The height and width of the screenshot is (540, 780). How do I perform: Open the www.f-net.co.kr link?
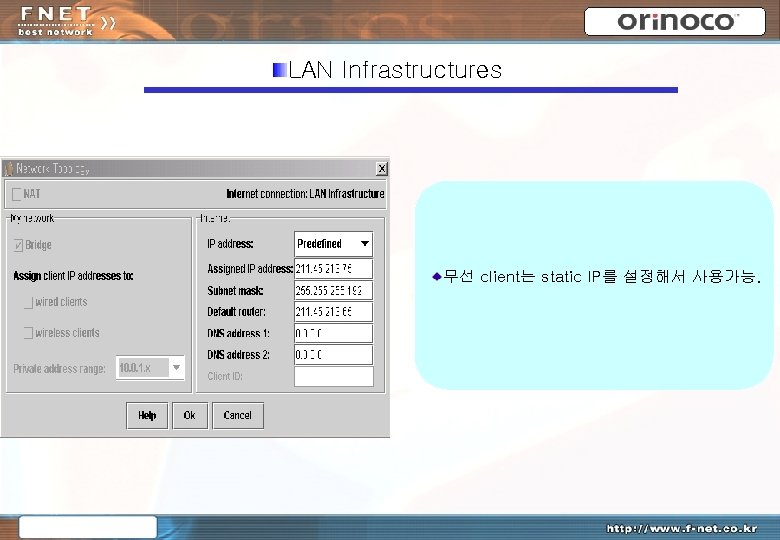682,529
